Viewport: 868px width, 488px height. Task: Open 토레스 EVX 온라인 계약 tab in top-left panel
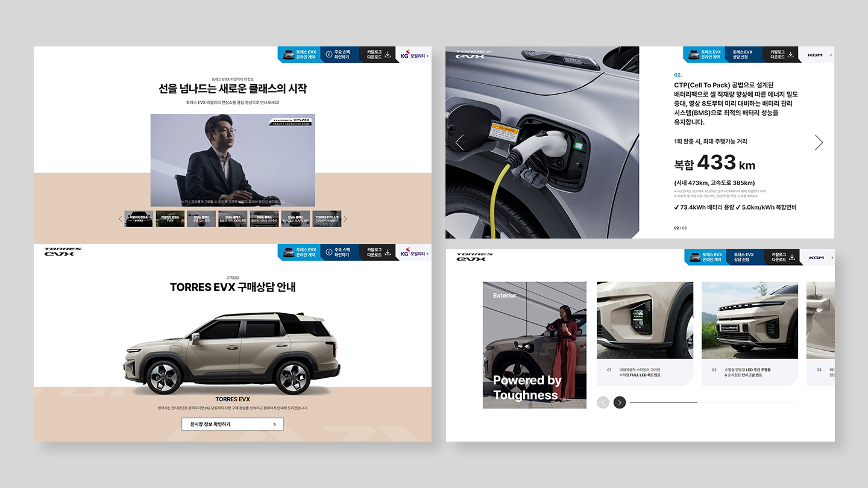point(299,55)
